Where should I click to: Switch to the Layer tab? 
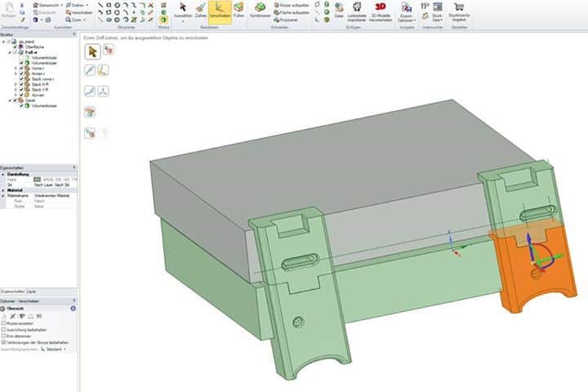[31, 290]
